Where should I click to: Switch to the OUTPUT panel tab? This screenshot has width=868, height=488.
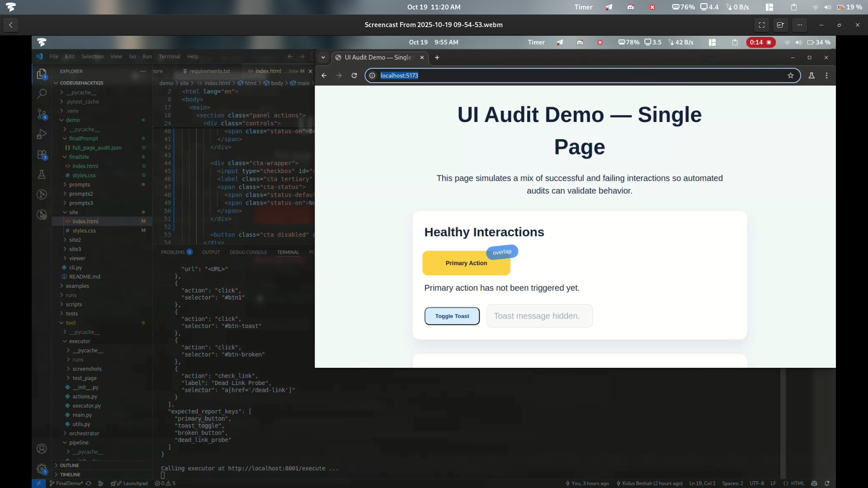click(x=211, y=252)
